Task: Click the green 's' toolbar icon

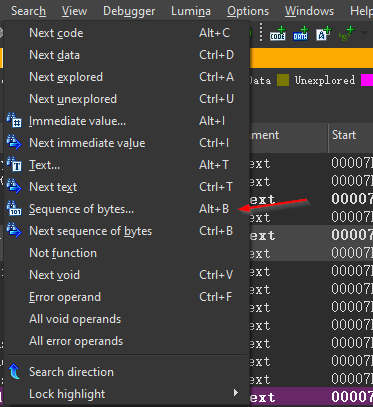Action: (x=346, y=34)
